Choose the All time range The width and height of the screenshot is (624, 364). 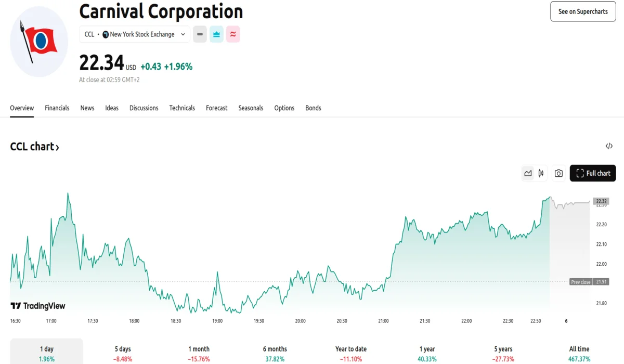(579, 353)
